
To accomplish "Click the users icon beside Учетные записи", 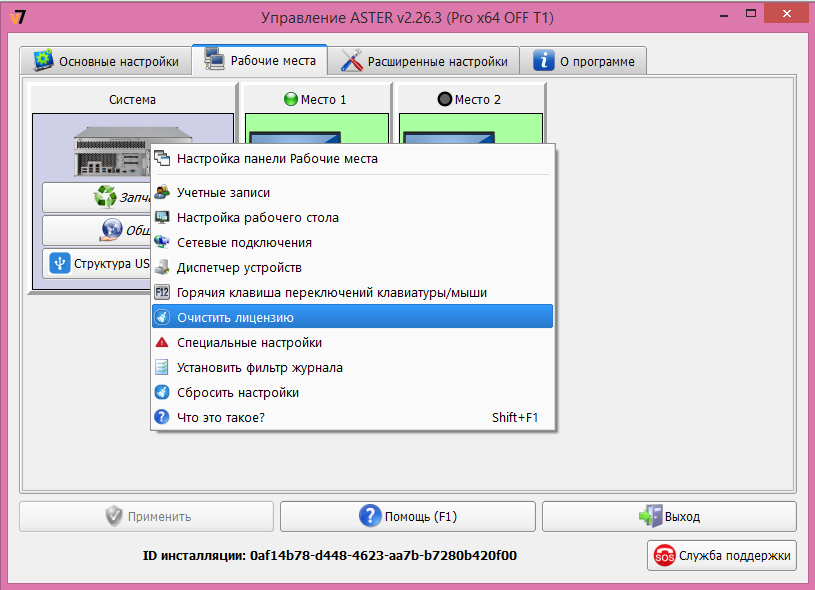I will click(x=161, y=192).
